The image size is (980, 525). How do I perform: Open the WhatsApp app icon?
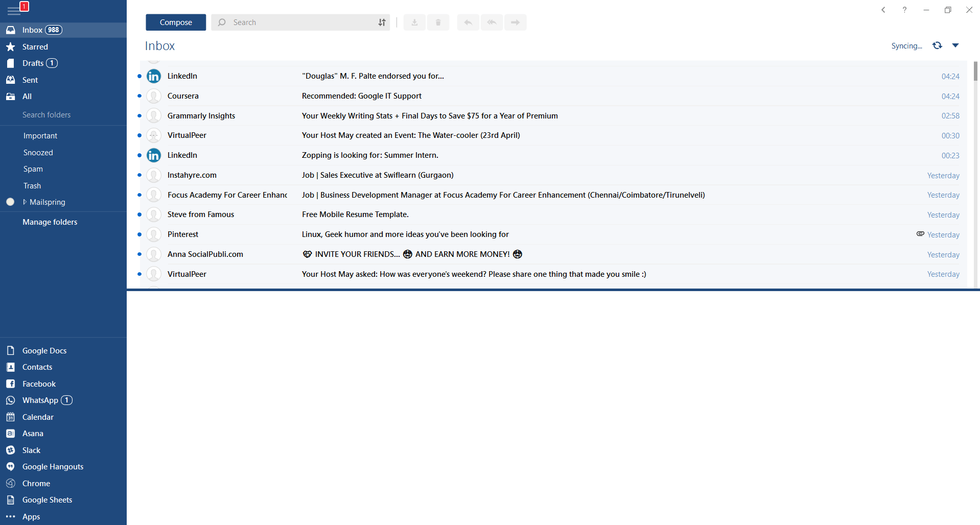[x=11, y=400]
